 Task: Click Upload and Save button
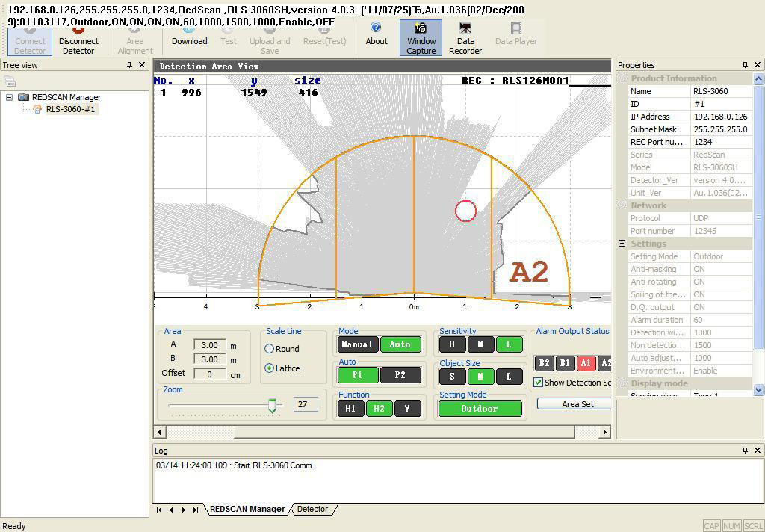(270, 41)
